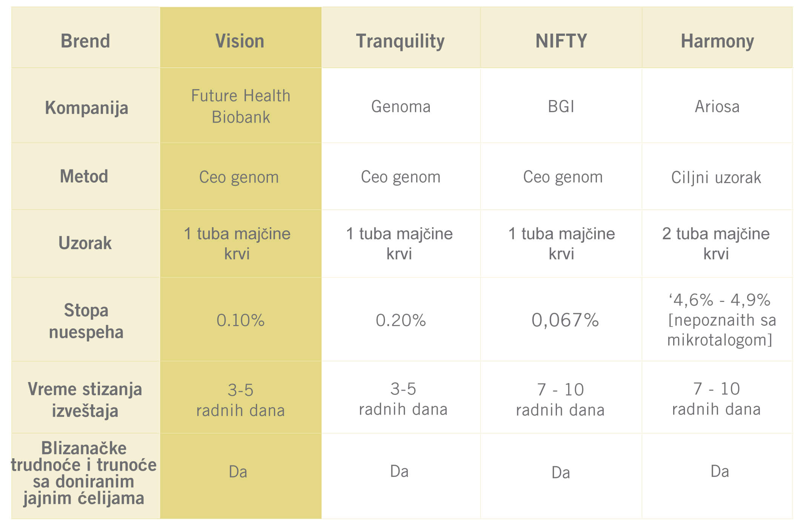Screen dimensions: 812x530
Task: Select the Ciljni uzorak cell
Action: point(716,177)
